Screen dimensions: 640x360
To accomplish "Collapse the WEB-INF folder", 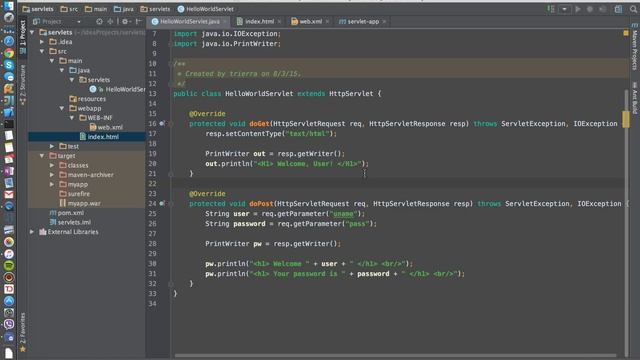I will [72, 118].
